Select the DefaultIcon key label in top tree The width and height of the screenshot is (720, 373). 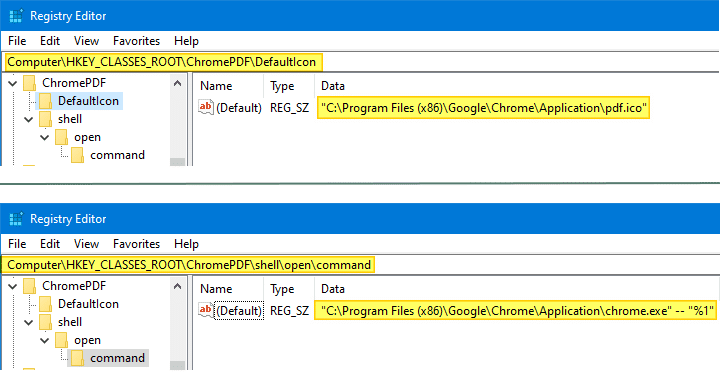88,101
